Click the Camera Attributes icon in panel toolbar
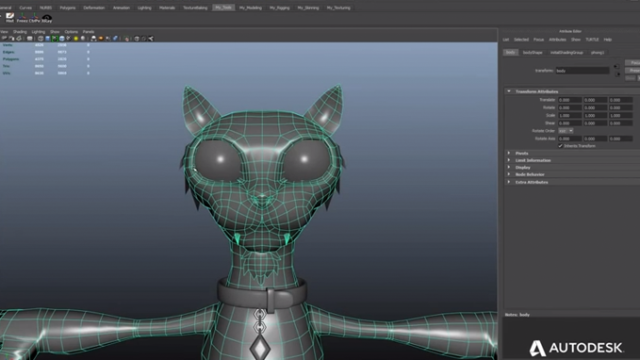The height and width of the screenshot is (360, 640). (11, 38)
